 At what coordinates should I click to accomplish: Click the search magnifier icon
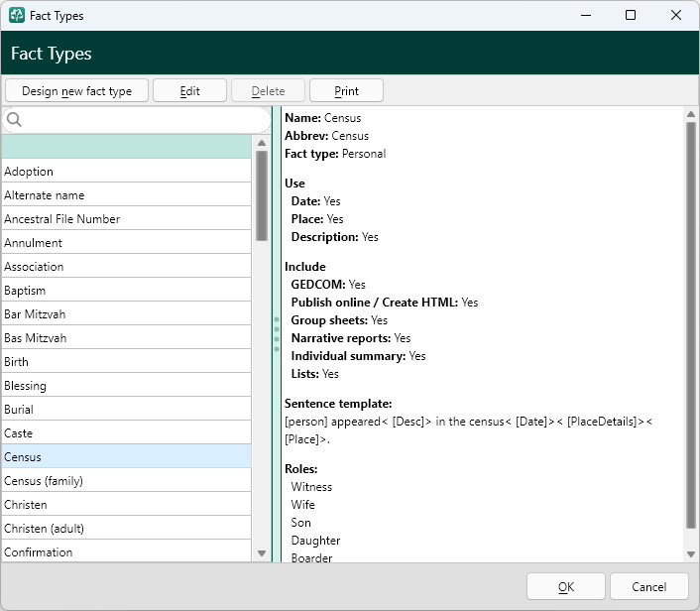(14, 120)
